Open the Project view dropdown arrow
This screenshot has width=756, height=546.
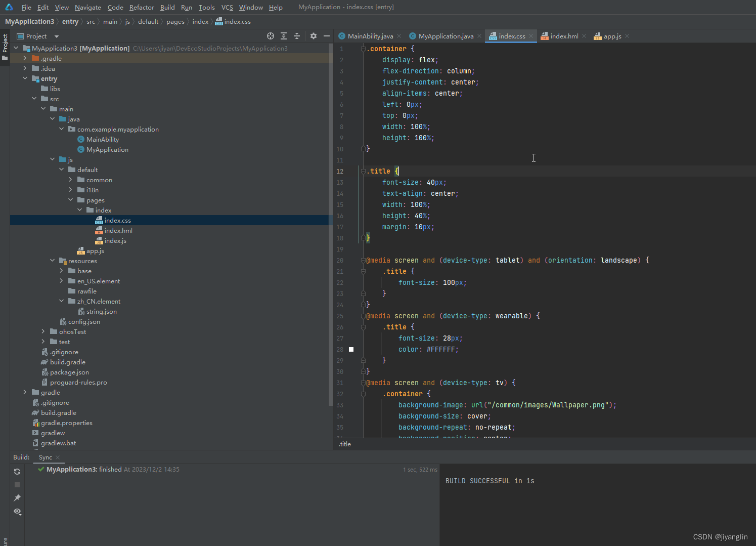pyautogui.click(x=56, y=36)
